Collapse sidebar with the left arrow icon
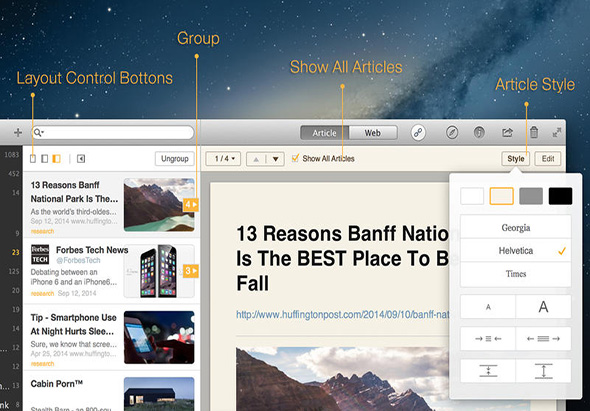Viewport: 590px width, 411px height. 81,159
